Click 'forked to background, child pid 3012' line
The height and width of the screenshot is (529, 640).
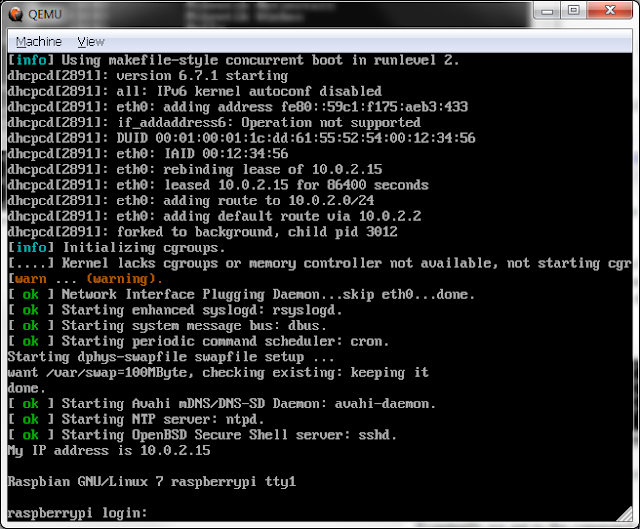coord(202,232)
